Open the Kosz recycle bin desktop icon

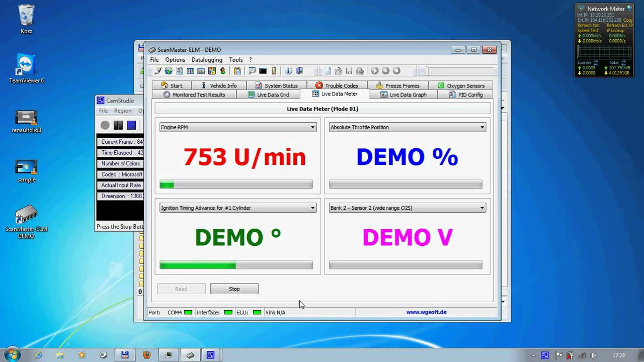pyautogui.click(x=26, y=20)
